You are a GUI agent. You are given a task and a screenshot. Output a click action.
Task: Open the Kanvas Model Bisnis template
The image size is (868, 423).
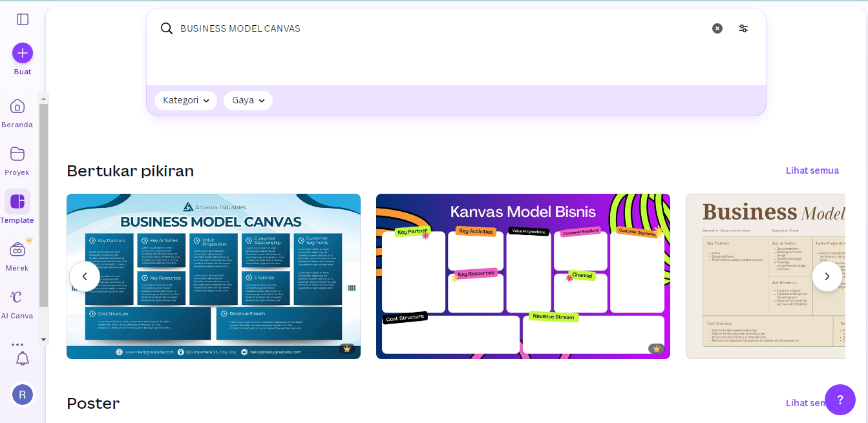click(x=523, y=276)
